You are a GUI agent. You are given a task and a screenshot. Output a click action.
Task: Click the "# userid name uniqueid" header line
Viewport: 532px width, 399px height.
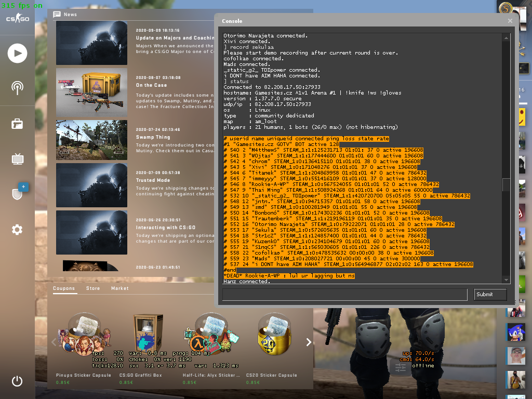(x=307, y=138)
